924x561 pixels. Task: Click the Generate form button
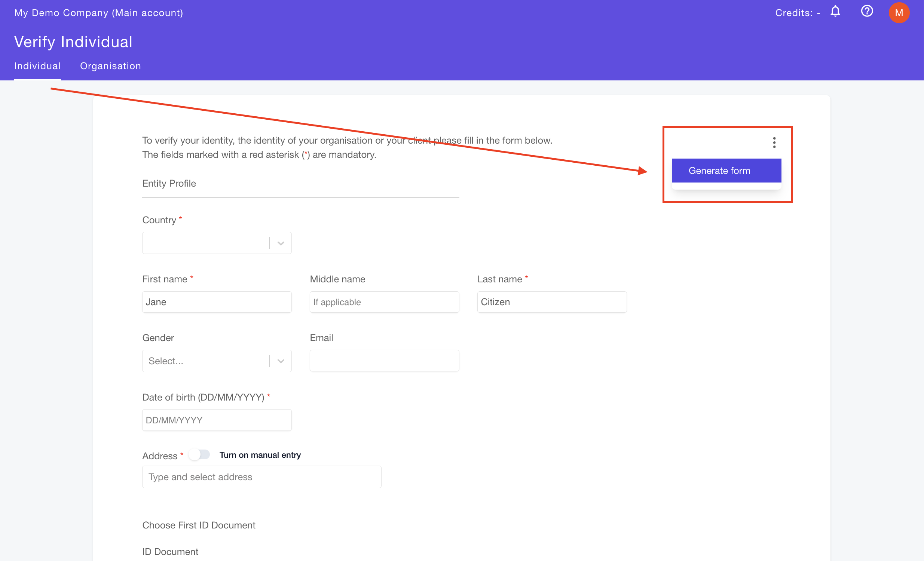pyautogui.click(x=726, y=170)
